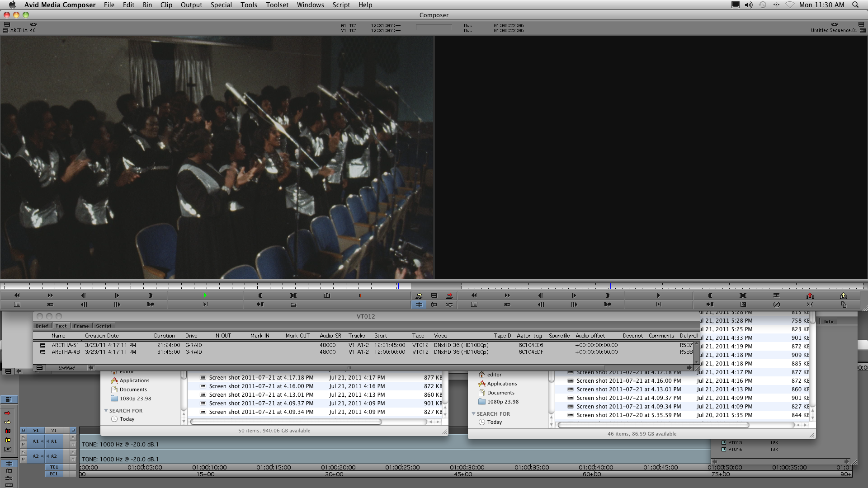Toggle the source V1 video monitor icon
The image size is (868, 488).
[24, 430]
